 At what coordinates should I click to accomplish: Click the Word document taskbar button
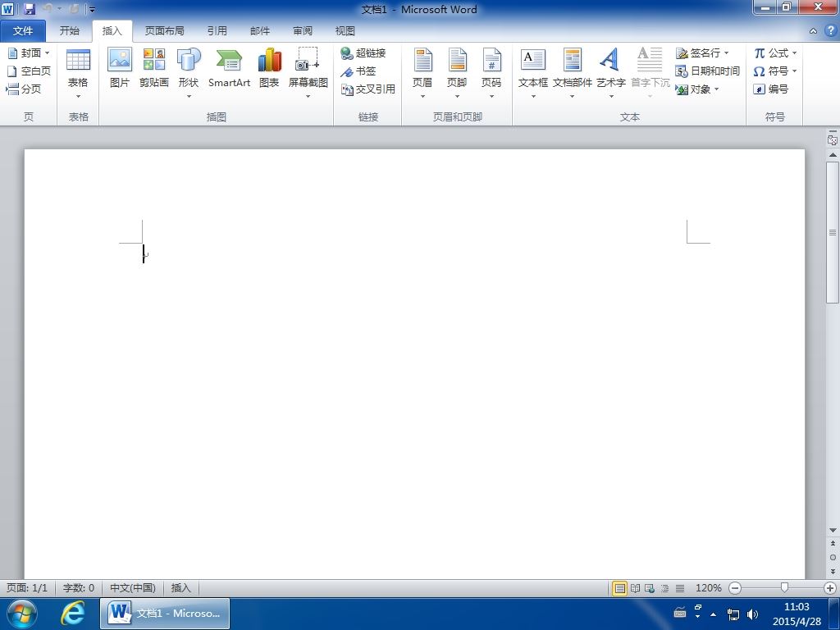coord(165,613)
